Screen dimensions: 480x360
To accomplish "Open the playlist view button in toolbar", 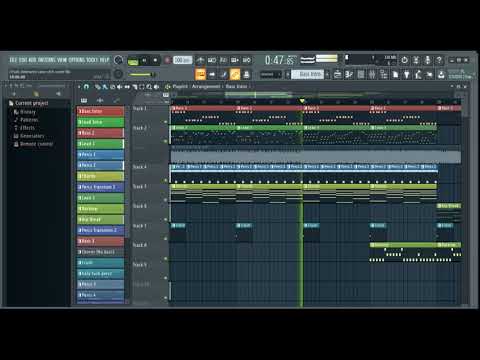I will coord(201,74).
